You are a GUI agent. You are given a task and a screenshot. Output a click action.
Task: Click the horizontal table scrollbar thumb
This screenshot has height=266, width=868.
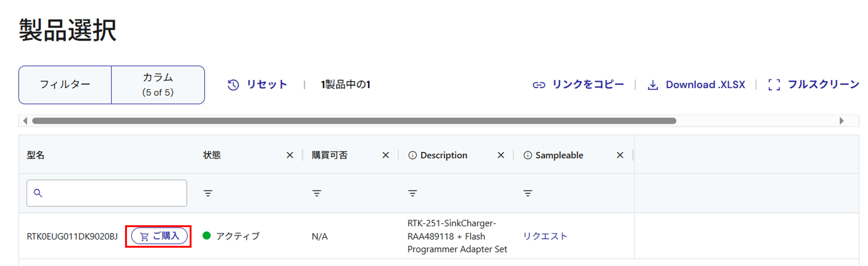354,121
